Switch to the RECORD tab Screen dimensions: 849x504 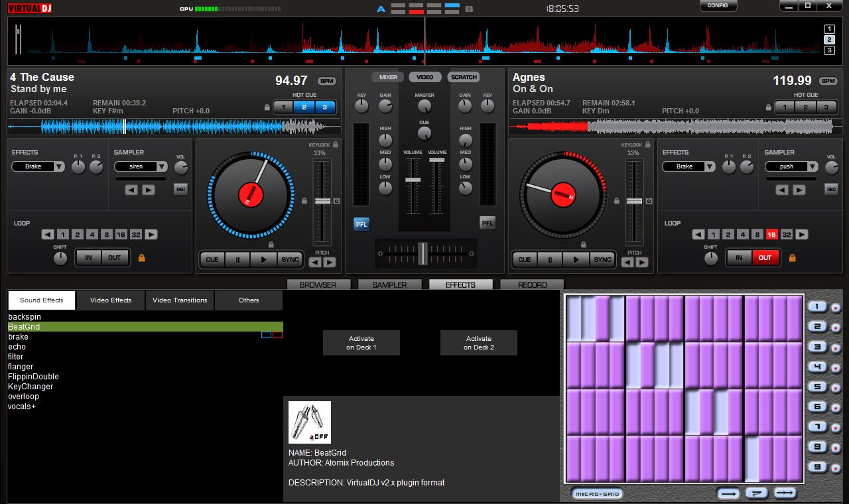(x=533, y=284)
